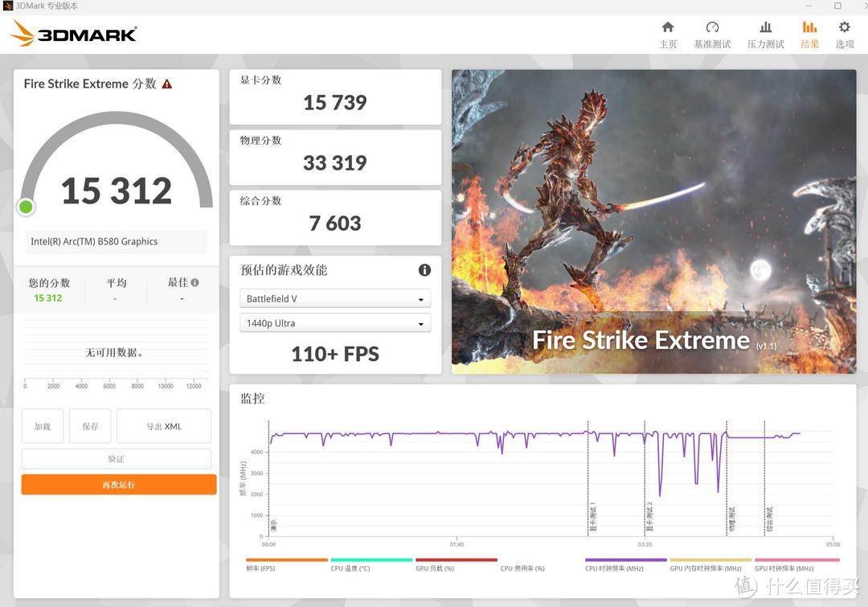
Task: Open the info icon for estimated game performance
Action: click(424, 270)
